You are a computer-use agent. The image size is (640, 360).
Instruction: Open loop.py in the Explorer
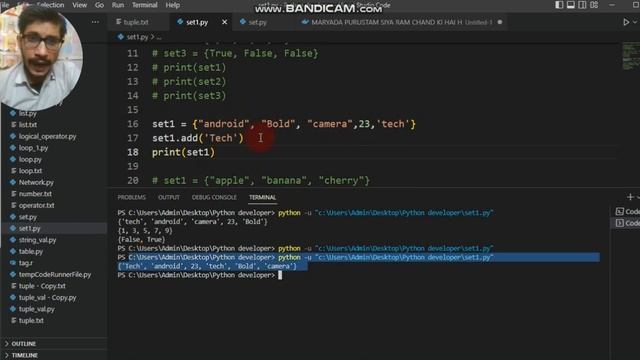30,159
